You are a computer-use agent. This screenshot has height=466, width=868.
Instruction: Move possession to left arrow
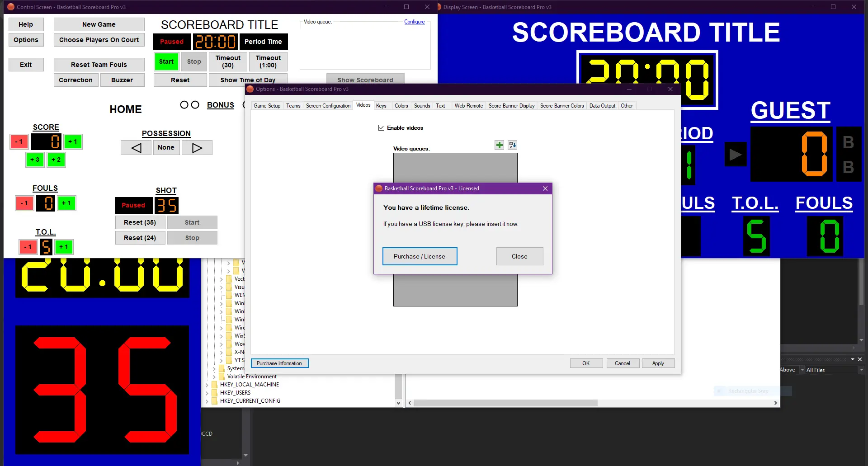point(136,148)
